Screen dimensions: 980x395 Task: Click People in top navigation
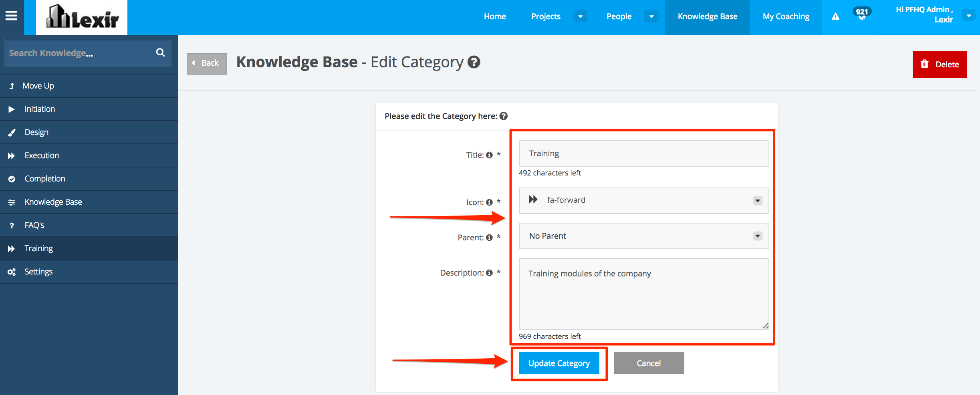(x=619, y=16)
